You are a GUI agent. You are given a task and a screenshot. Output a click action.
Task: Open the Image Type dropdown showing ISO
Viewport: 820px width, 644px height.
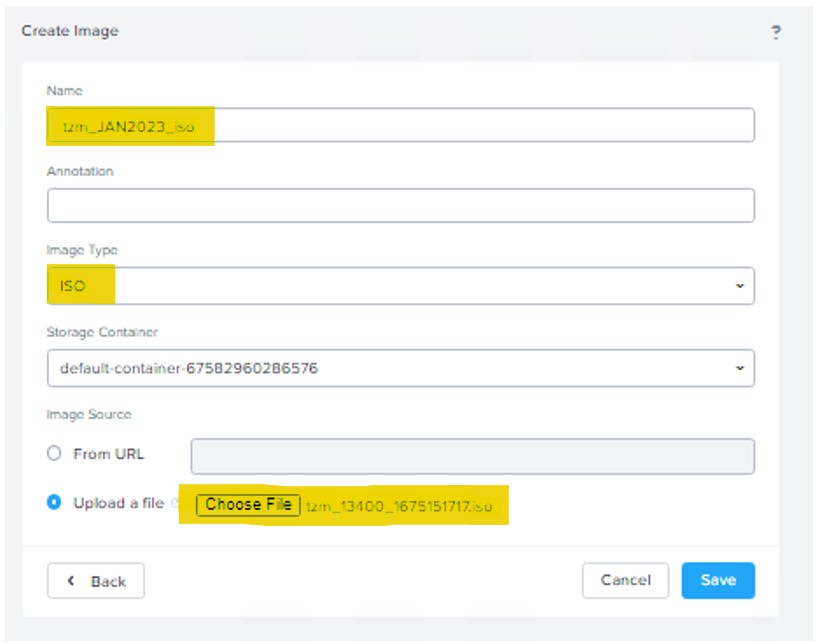[400, 286]
